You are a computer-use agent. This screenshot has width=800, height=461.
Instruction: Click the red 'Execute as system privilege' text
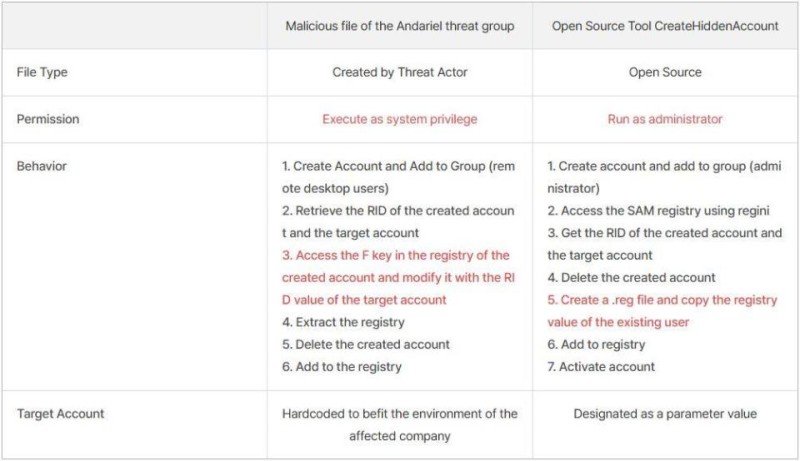[x=399, y=119]
